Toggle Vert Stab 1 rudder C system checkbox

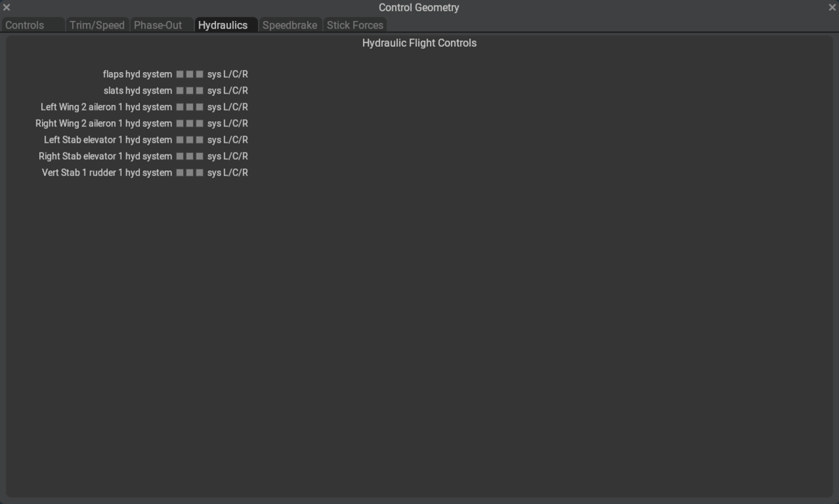click(189, 173)
